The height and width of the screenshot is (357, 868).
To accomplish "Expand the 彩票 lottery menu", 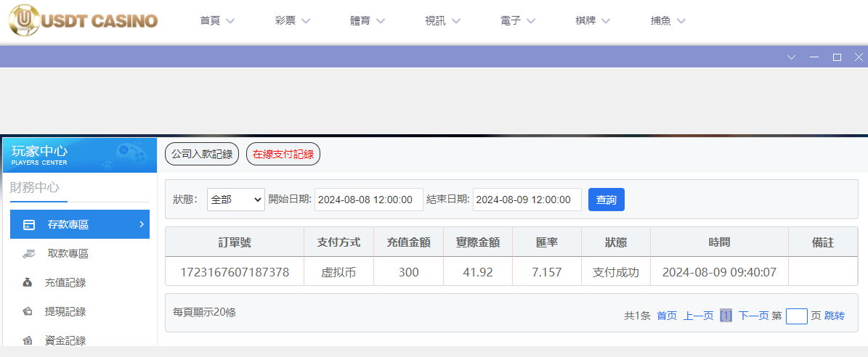I will 293,21.
